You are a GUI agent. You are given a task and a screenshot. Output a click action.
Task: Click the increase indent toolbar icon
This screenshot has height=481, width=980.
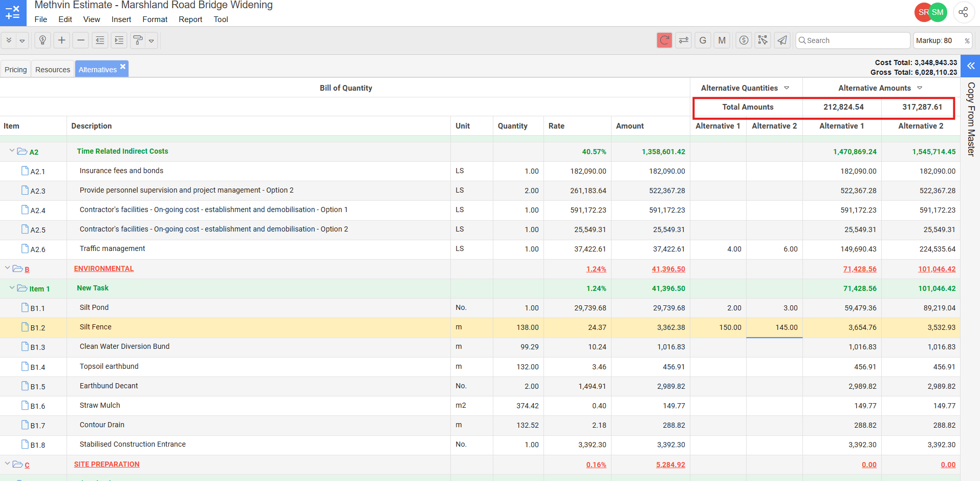tap(119, 40)
